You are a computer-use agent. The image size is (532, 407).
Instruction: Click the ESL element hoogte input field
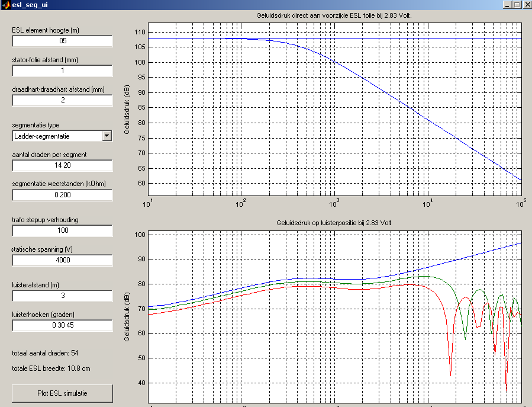point(62,41)
